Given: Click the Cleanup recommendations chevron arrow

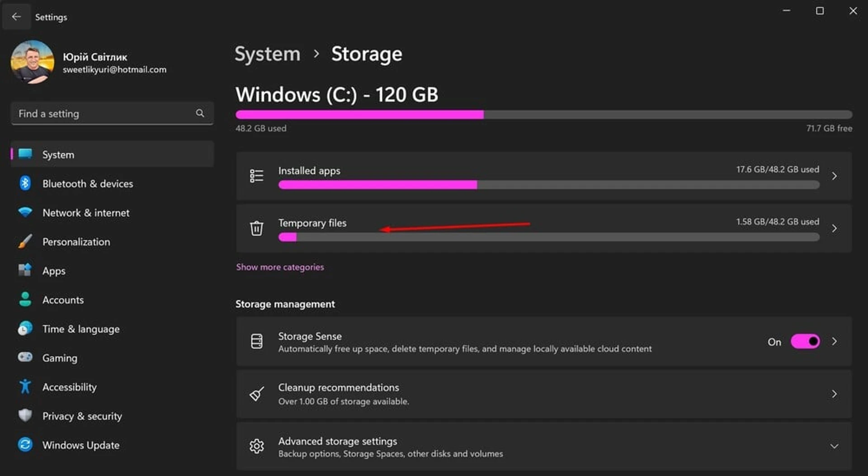Looking at the screenshot, I should tap(834, 394).
